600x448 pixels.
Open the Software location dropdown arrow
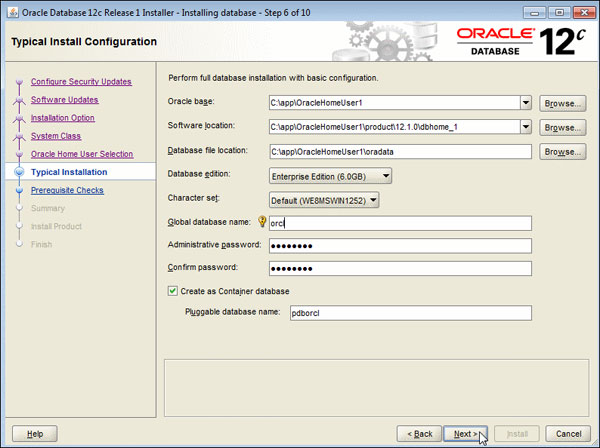point(526,127)
